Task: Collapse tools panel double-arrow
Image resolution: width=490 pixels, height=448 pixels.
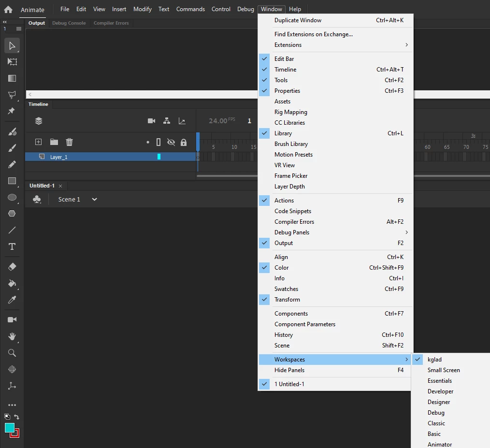Action: (5, 22)
